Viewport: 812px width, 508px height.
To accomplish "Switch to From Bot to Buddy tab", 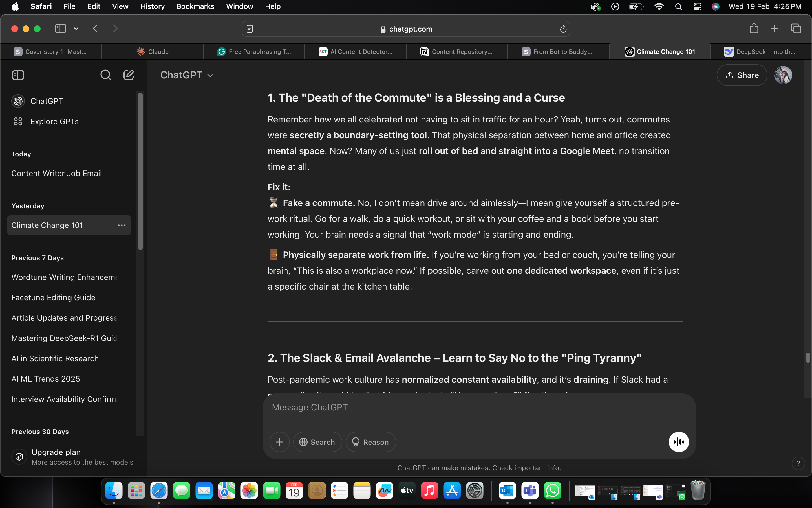I will pyautogui.click(x=558, y=51).
